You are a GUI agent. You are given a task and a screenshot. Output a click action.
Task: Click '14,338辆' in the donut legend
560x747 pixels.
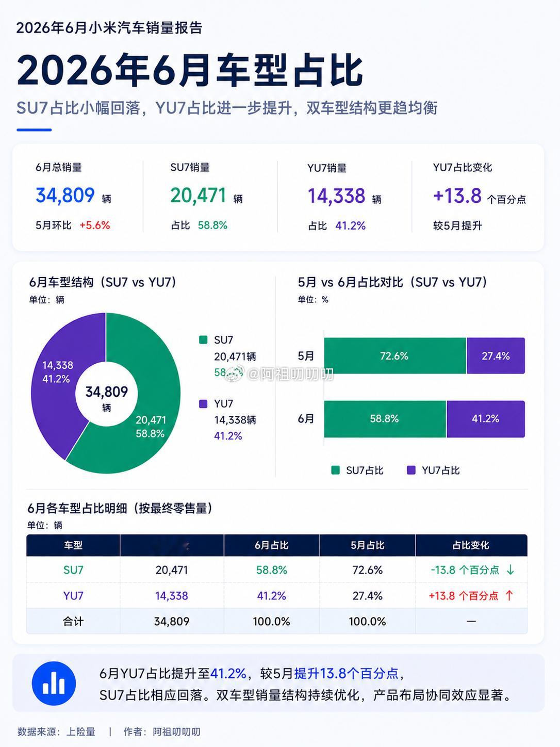point(235,420)
